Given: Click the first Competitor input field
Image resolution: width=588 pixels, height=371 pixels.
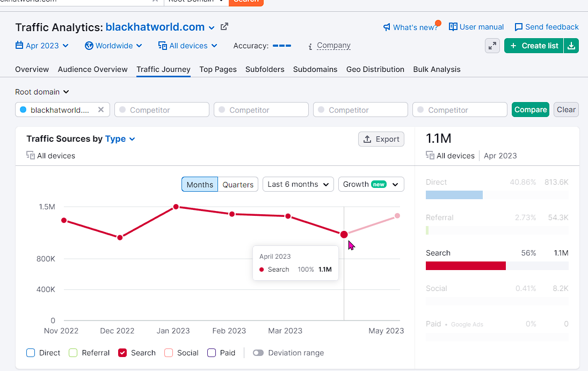Looking at the screenshot, I should click(162, 110).
